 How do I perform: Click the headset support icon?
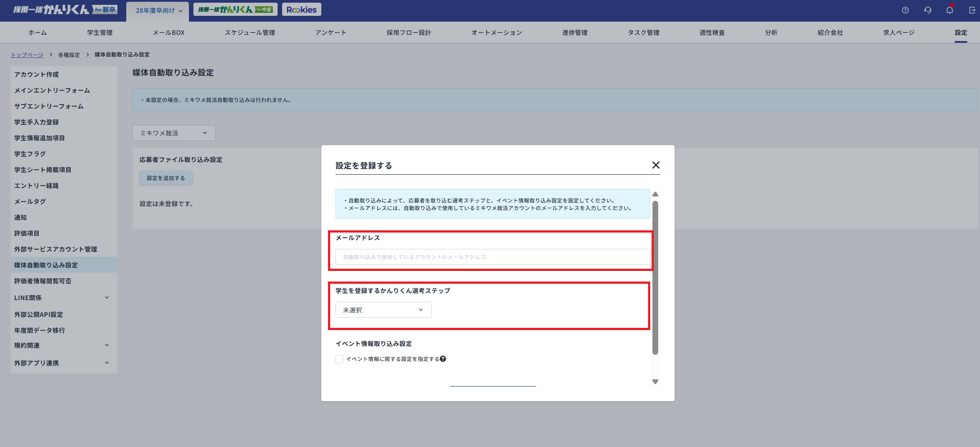(927, 10)
